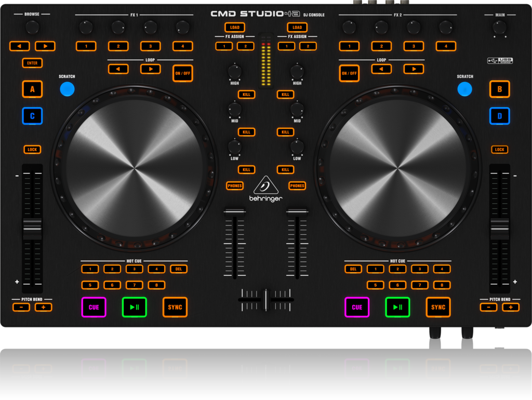Toggle right channel PHONES button
The image size is (532, 400).
pyautogui.click(x=297, y=186)
